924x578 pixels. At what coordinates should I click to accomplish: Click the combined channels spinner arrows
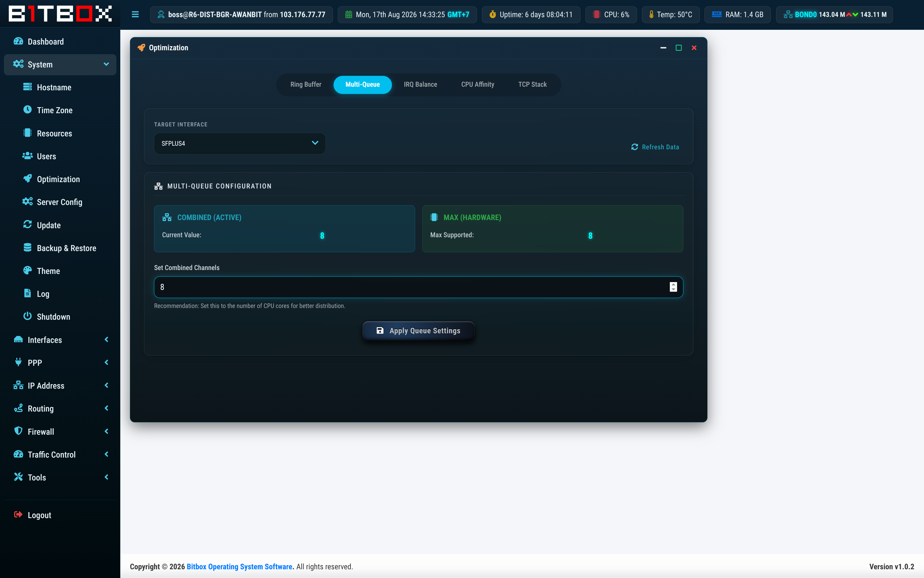[673, 287]
